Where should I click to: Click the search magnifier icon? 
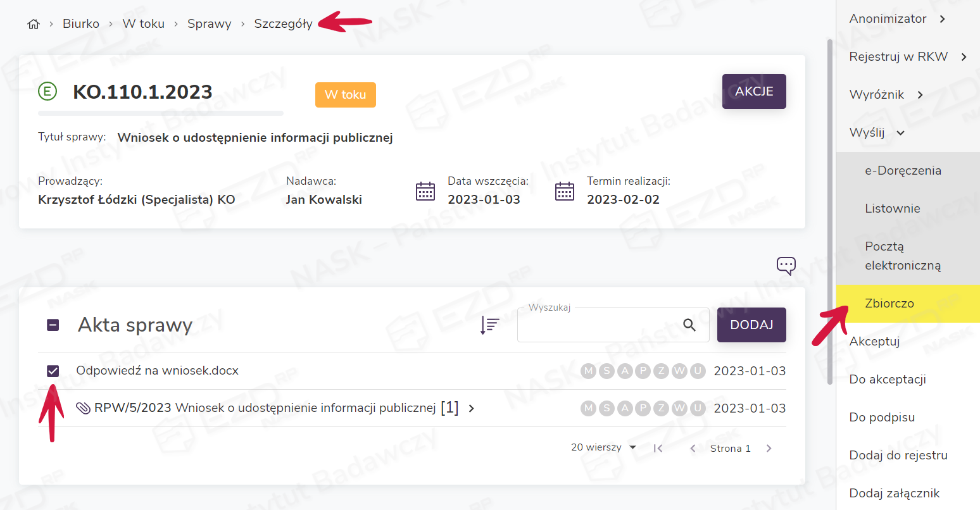tap(689, 325)
